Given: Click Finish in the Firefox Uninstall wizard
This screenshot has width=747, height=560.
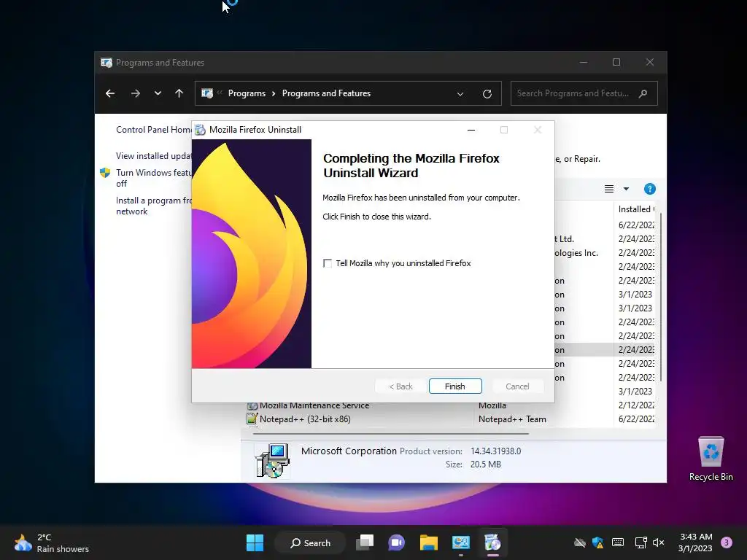Looking at the screenshot, I should click(455, 386).
